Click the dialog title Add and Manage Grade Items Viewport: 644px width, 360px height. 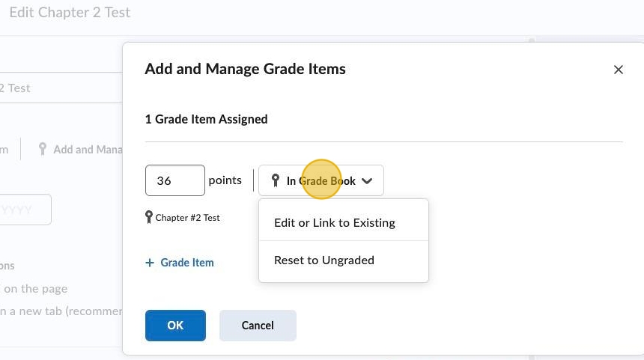[245, 69]
